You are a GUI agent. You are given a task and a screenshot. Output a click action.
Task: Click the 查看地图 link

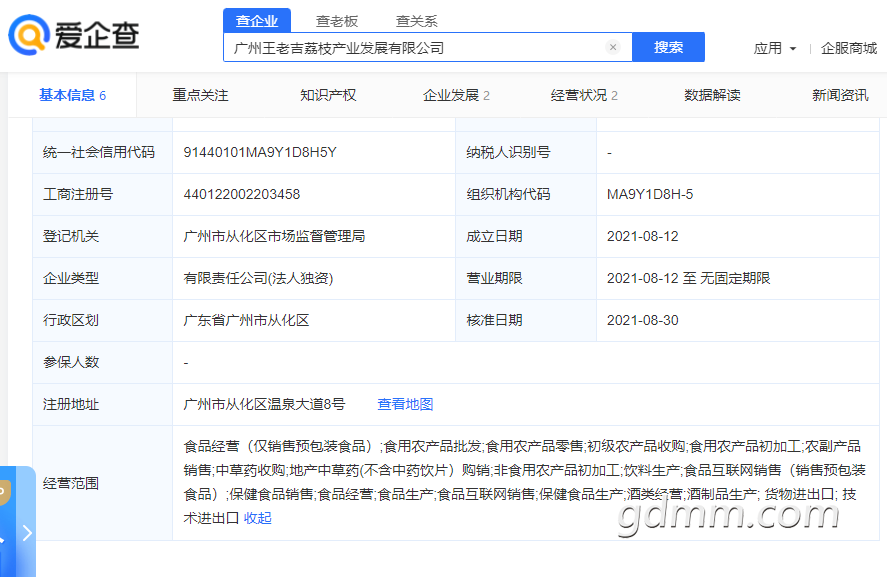(405, 404)
